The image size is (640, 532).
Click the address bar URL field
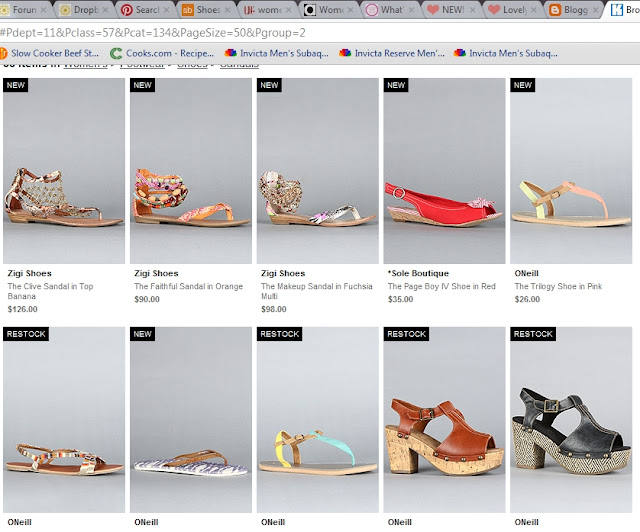[x=320, y=32]
